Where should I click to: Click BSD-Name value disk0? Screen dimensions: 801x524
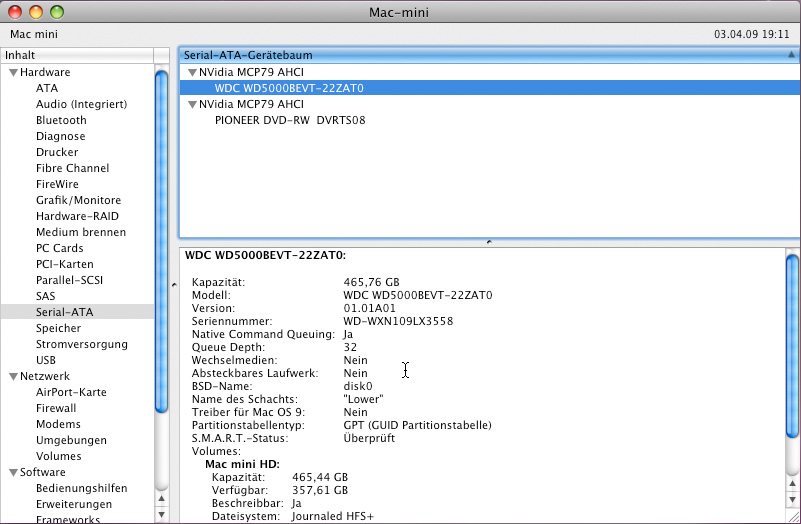click(x=358, y=386)
